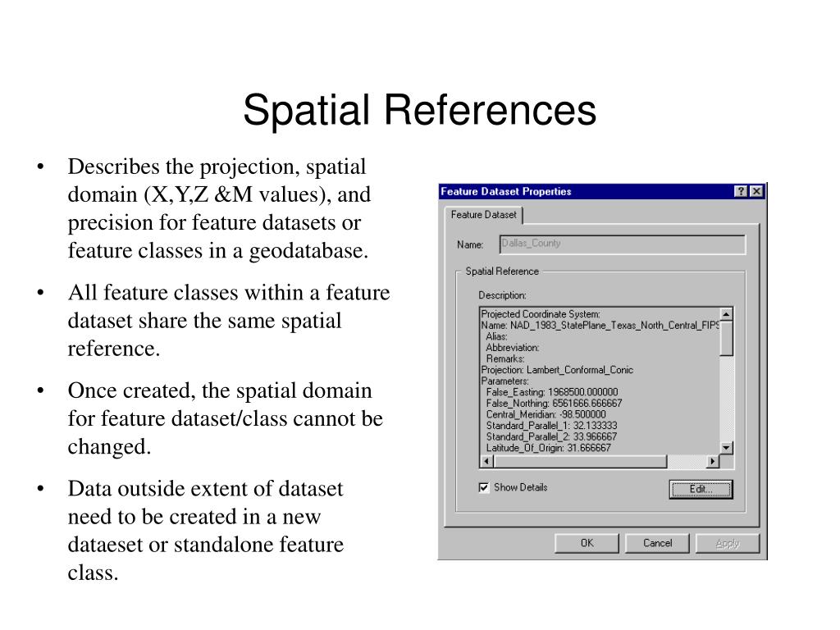The height and width of the screenshot is (630, 840).
Task: Click the False_Easting: 1968500.000000 value
Action: tap(552, 393)
